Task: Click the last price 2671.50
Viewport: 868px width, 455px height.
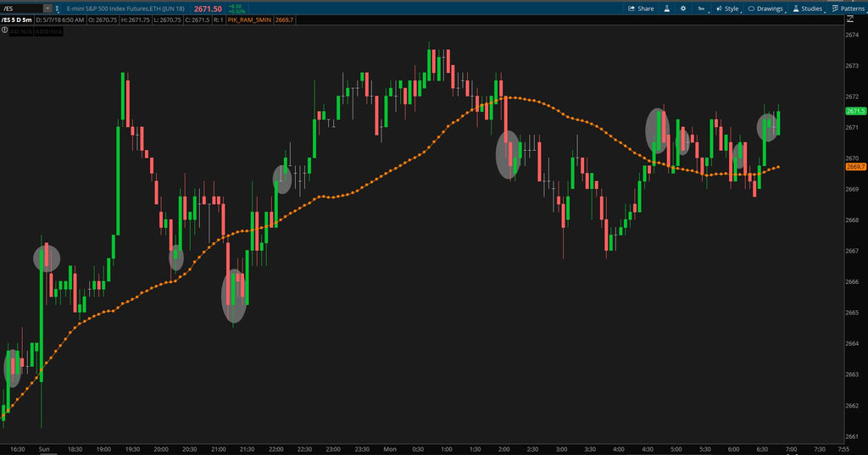Action: click(x=209, y=8)
